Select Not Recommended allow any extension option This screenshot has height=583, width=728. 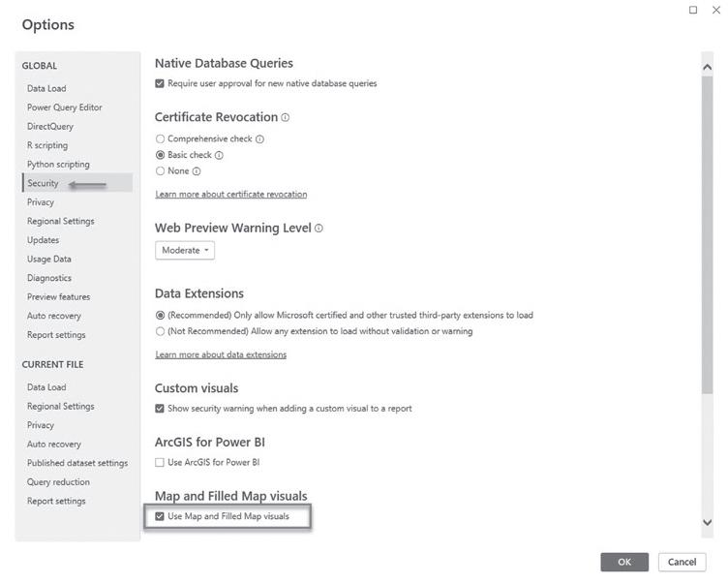[x=160, y=331]
